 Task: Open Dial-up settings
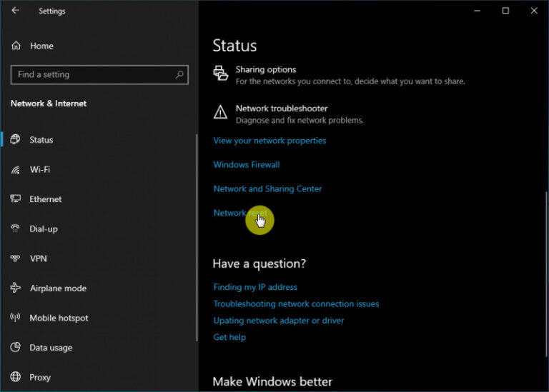pos(44,229)
